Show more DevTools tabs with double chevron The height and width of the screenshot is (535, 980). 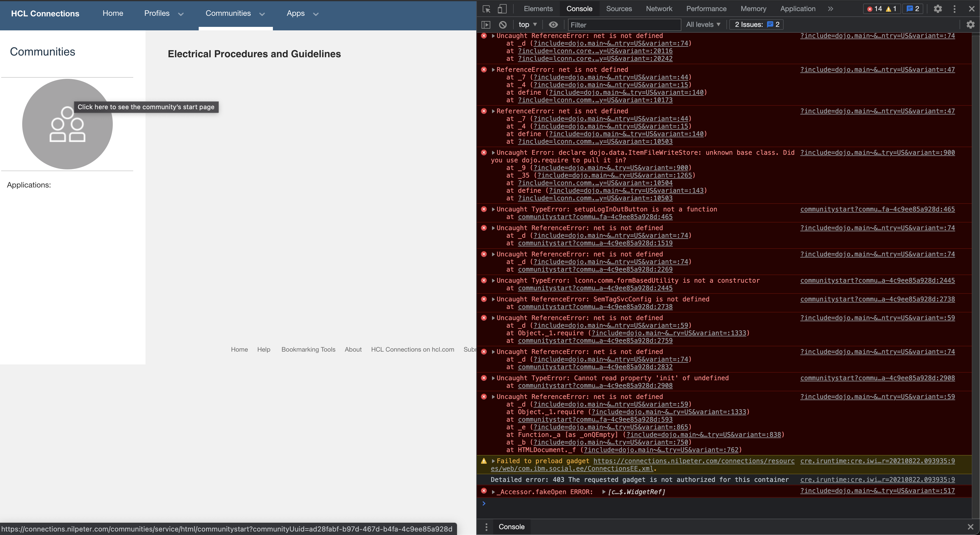click(x=830, y=9)
